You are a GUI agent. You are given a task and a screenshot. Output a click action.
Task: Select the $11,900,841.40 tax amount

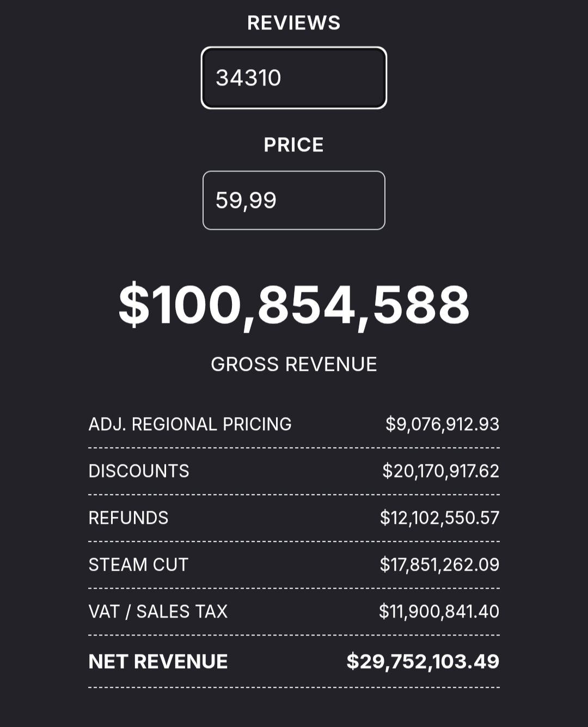coord(439,612)
